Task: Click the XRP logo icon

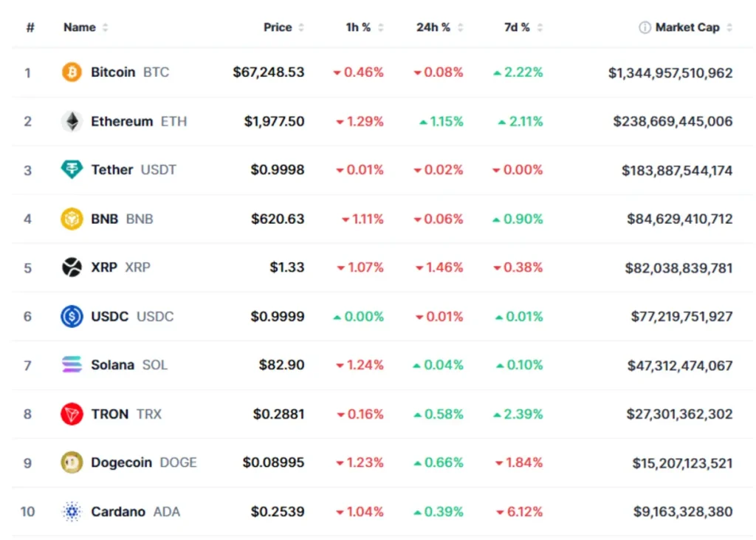Action: [x=72, y=267]
